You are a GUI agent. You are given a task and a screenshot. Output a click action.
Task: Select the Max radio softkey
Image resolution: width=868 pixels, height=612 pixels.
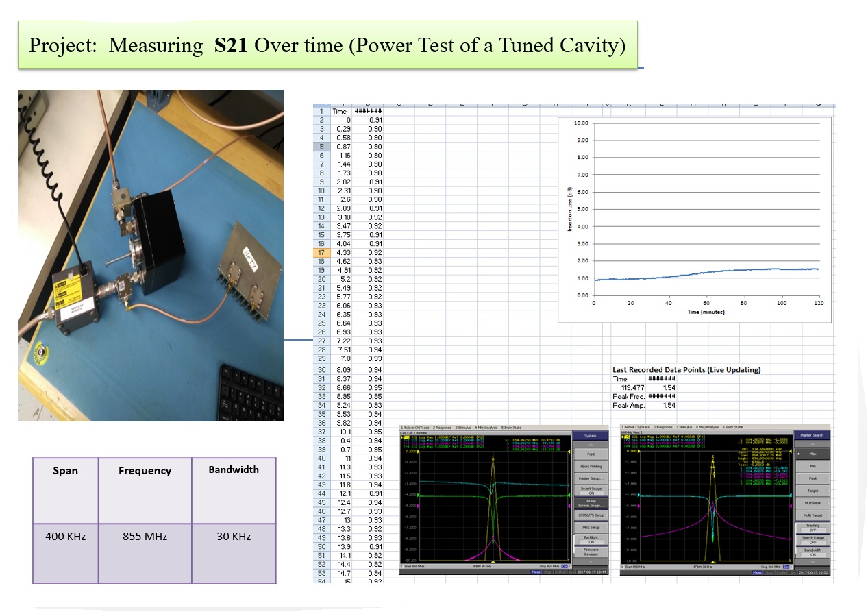coord(812,454)
